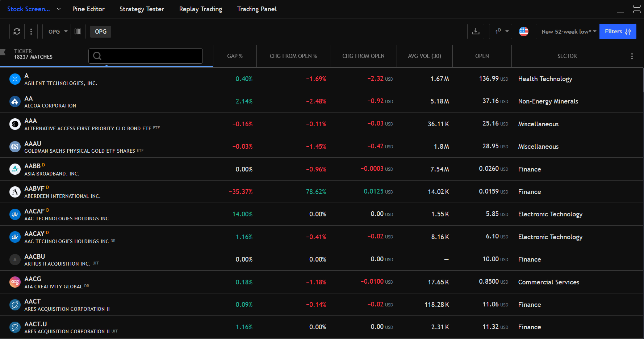Sort by SECTOR column header

[567, 56]
